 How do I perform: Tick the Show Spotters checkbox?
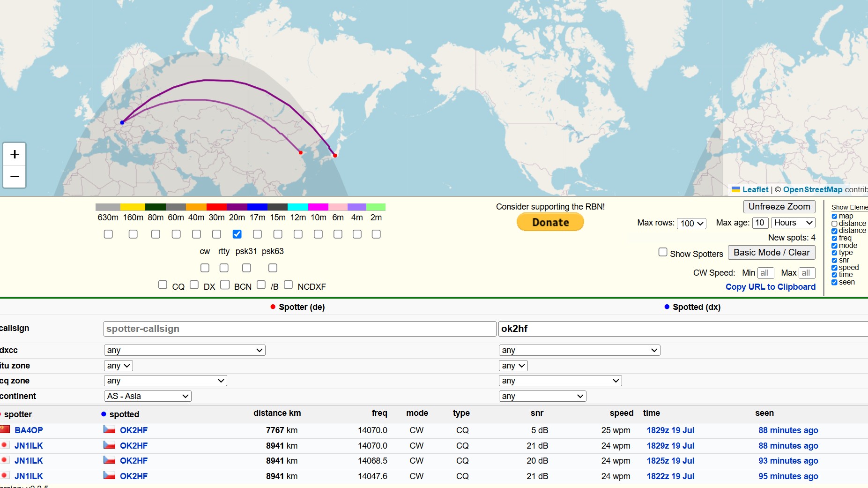[663, 252]
